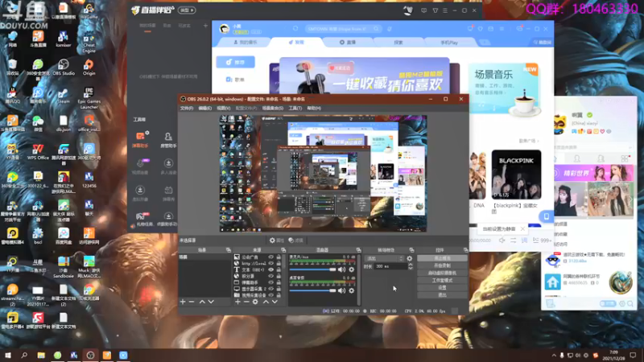The width and height of the screenshot is (644, 362).
Task: Move selected source down in OBS
Action: pyautogui.click(x=275, y=302)
